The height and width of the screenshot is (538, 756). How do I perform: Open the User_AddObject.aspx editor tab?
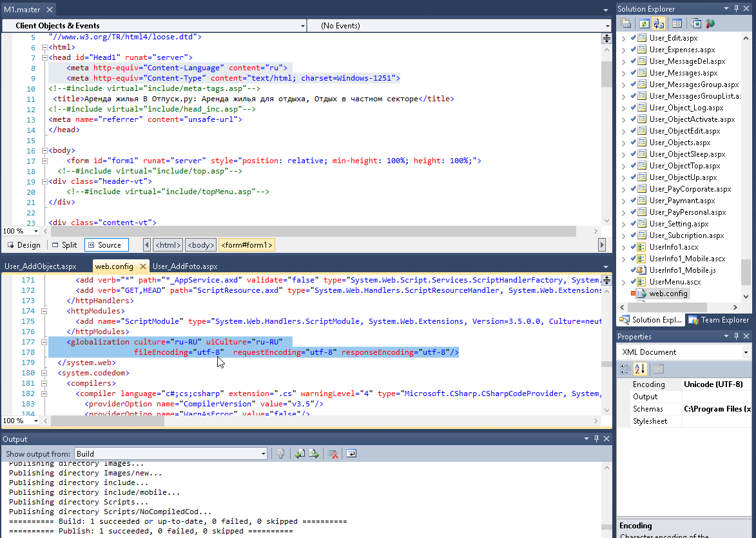pos(41,266)
